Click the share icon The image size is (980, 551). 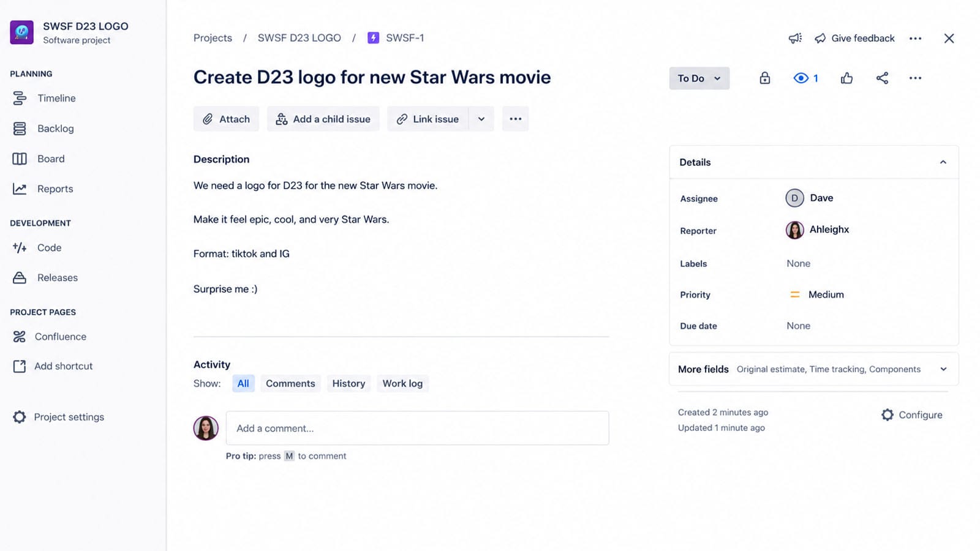882,78
